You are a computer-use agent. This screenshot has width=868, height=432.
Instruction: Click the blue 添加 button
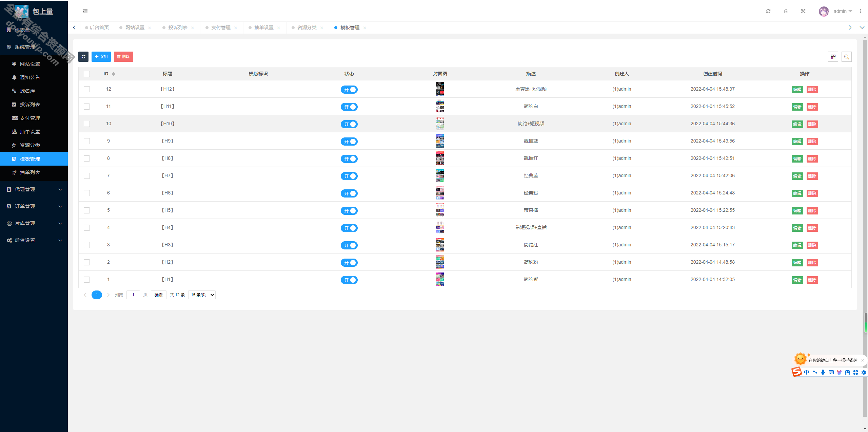click(x=101, y=57)
